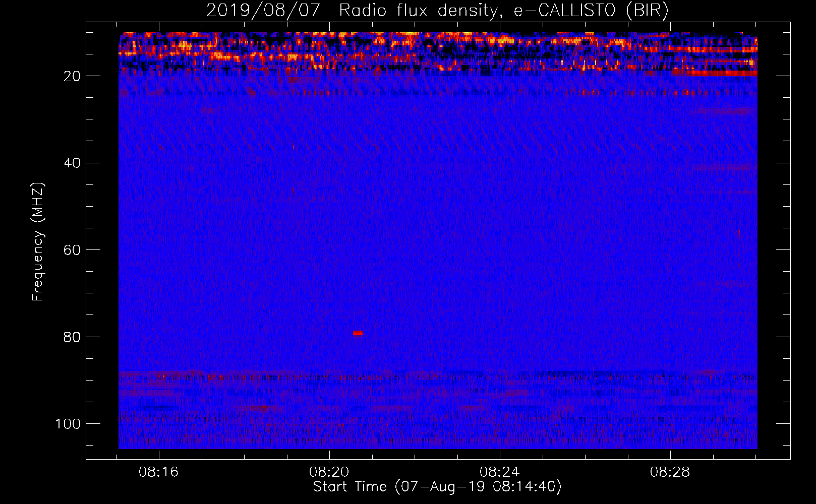Click the 'Start Time (07-Aug-19 08:14:40)' label

point(437,487)
